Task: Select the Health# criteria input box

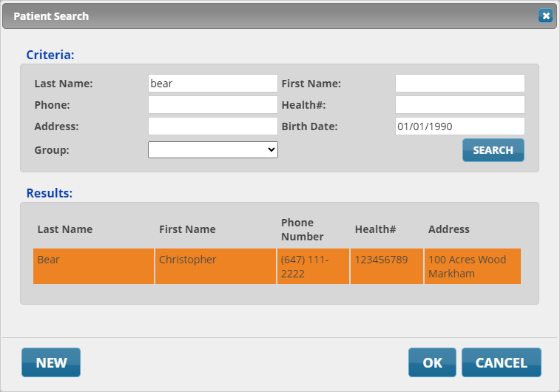Action: coord(459,105)
